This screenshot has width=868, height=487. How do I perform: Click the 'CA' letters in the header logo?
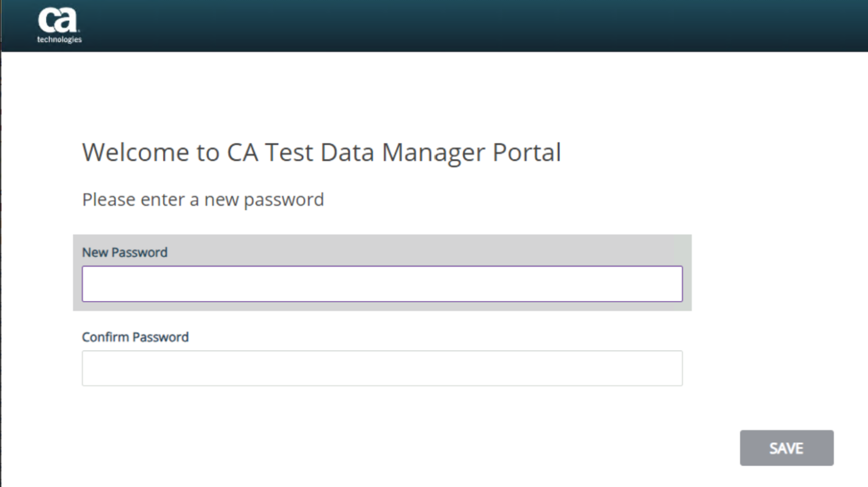58,20
